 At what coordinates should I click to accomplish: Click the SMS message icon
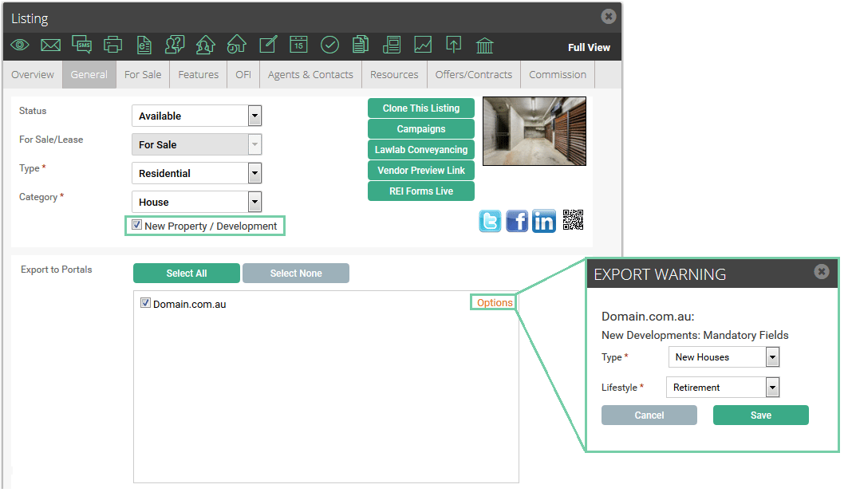coord(81,45)
